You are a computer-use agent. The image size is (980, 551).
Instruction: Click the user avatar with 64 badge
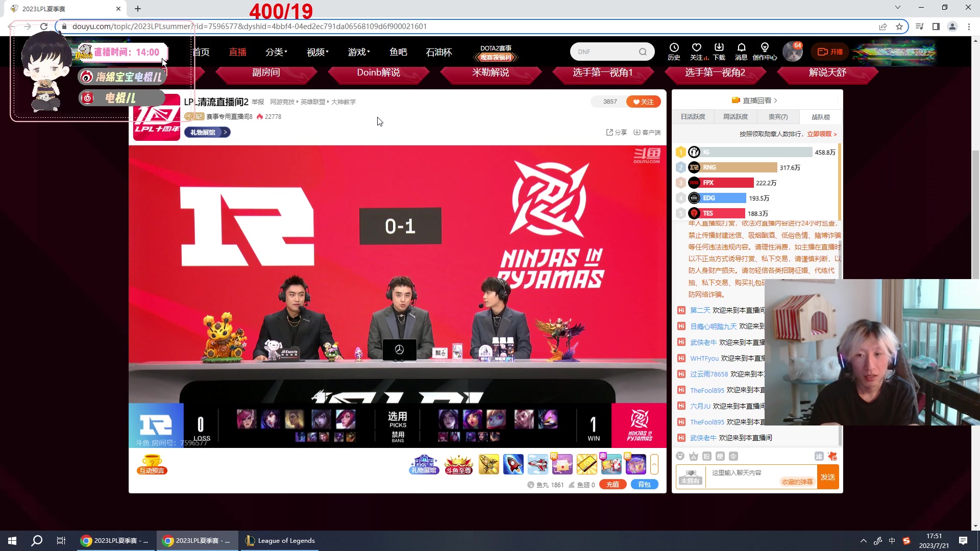click(x=793, y=52)
